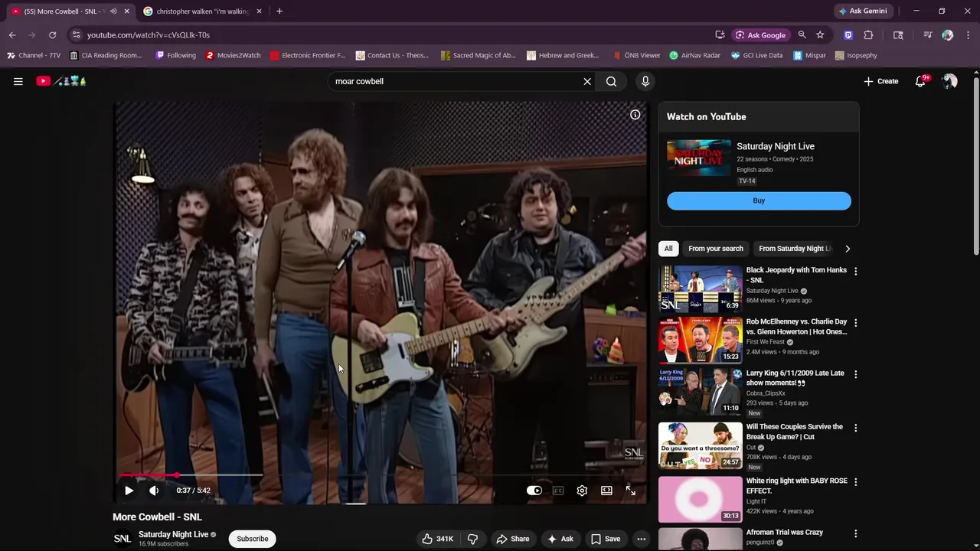The height and width of the screenshot is (551, 980).
Task: Open options for Black Jeopardy video
Action: point(855,271)
